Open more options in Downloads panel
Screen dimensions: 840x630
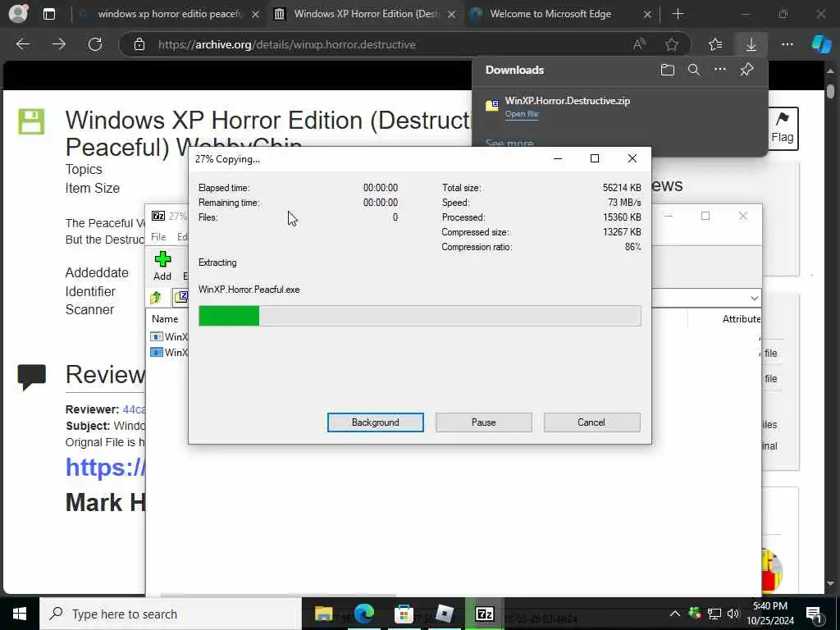(x=720, y=69)
